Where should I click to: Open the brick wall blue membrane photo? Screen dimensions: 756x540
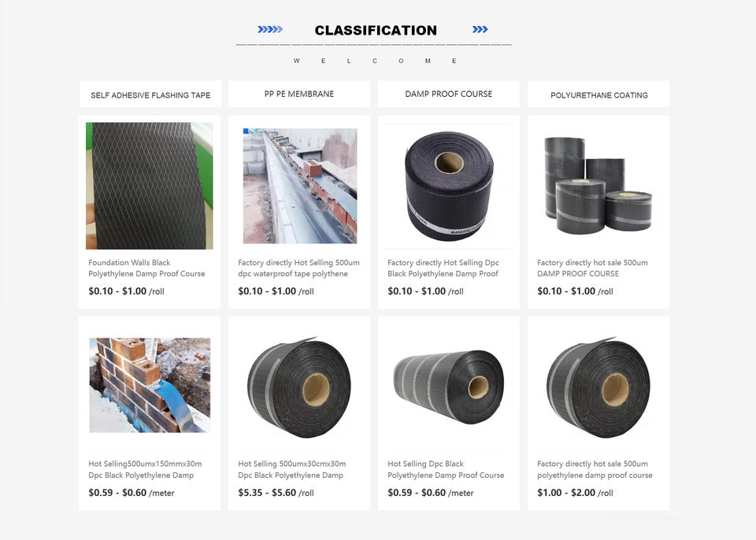(150, 385)
